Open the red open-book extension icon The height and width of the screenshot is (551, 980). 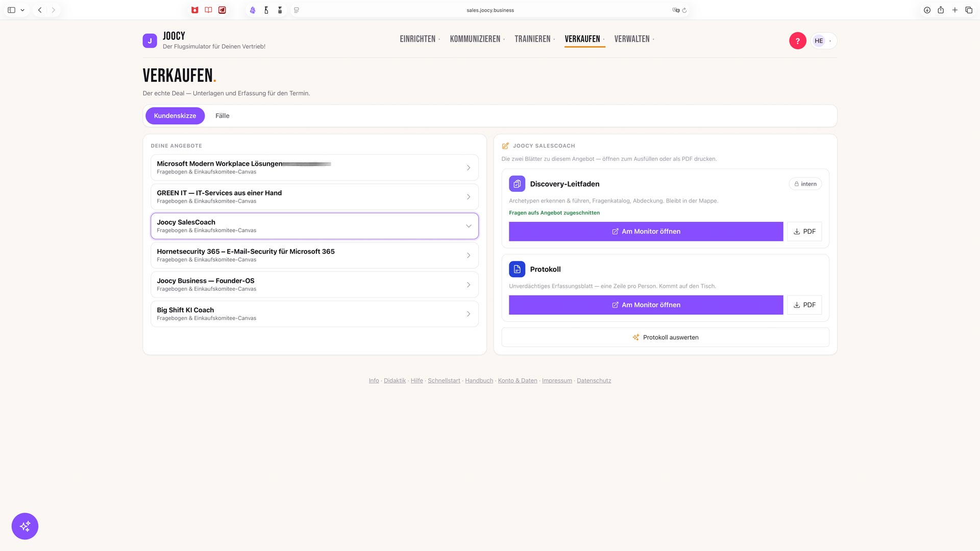(208, 10)
